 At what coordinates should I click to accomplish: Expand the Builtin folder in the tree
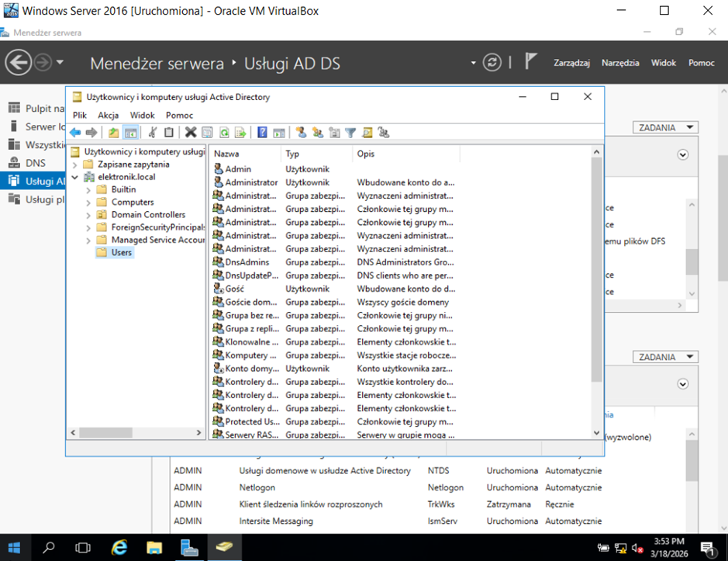click(x=88, y=189)
